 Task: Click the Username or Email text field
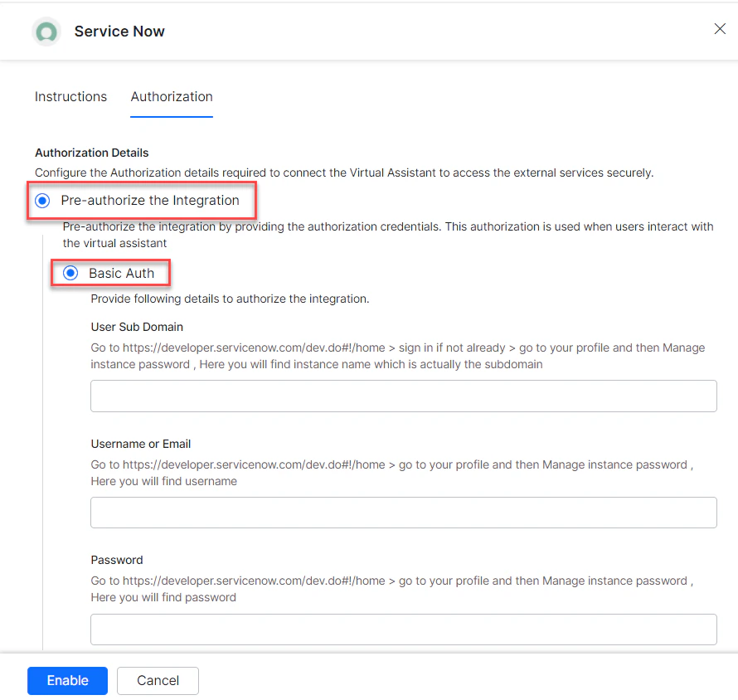[403, 513]
